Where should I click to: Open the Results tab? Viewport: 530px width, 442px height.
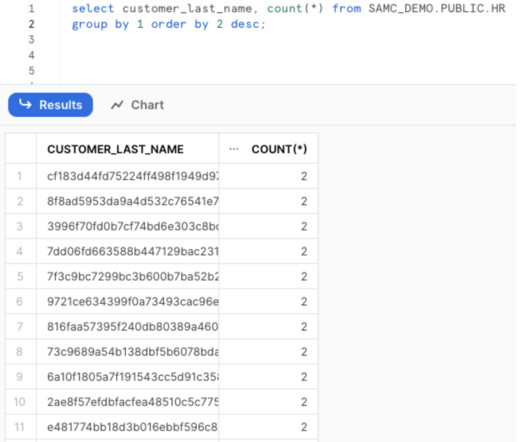pos(50,105)
